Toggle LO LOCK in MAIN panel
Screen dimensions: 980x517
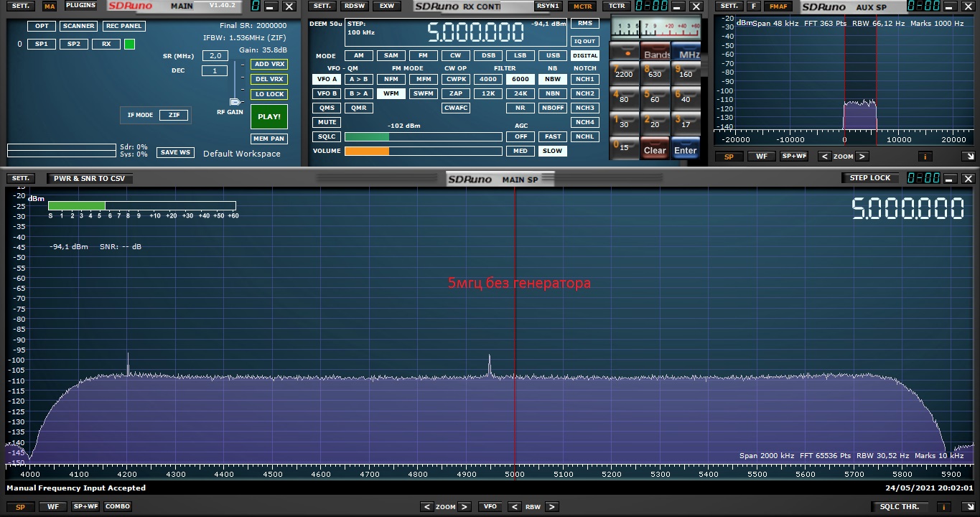[x=269, y=94]
